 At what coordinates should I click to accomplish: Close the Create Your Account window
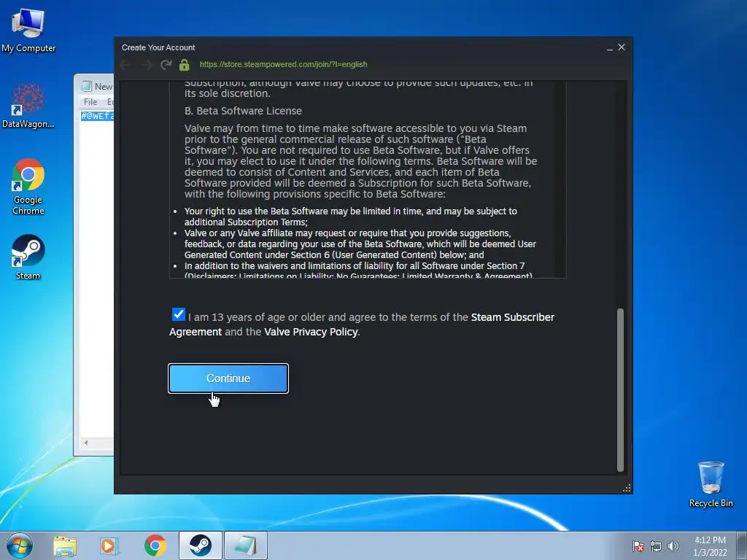pos(622,47)
